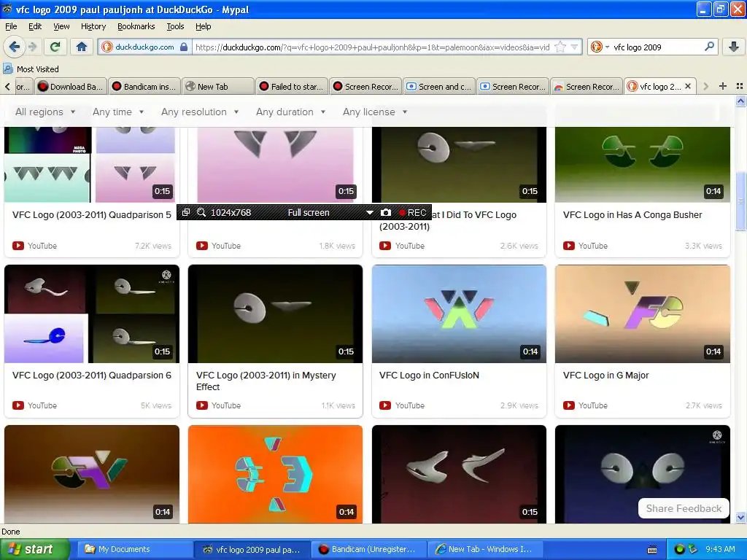
Task: Switch to the 'Failed to star...' tab
Action: (x=292, y=86)
